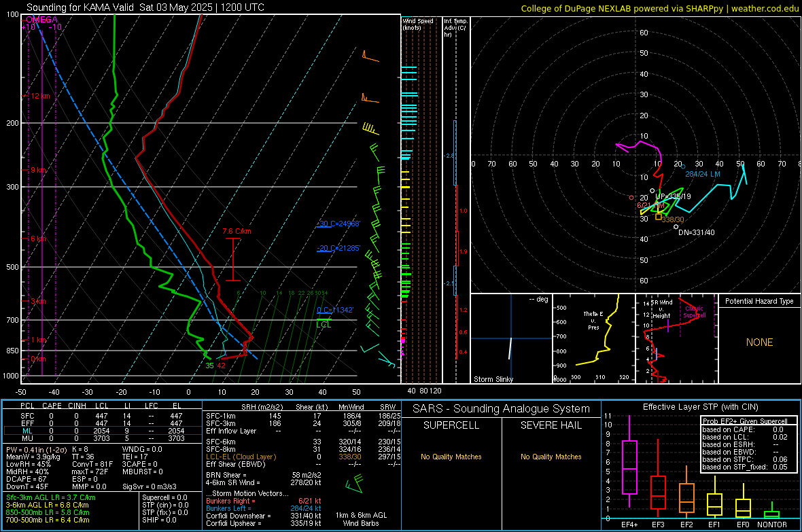Click the UP=335/19 Corfidi label on hodograph
Image resolution: width=802 pixels, height=532 pixels.
[x=673, y=196]
